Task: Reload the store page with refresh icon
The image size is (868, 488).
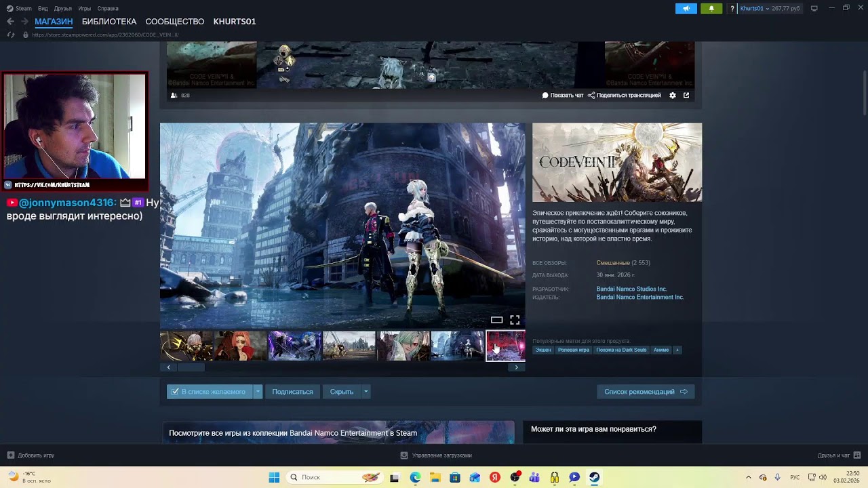Action: 10,35
